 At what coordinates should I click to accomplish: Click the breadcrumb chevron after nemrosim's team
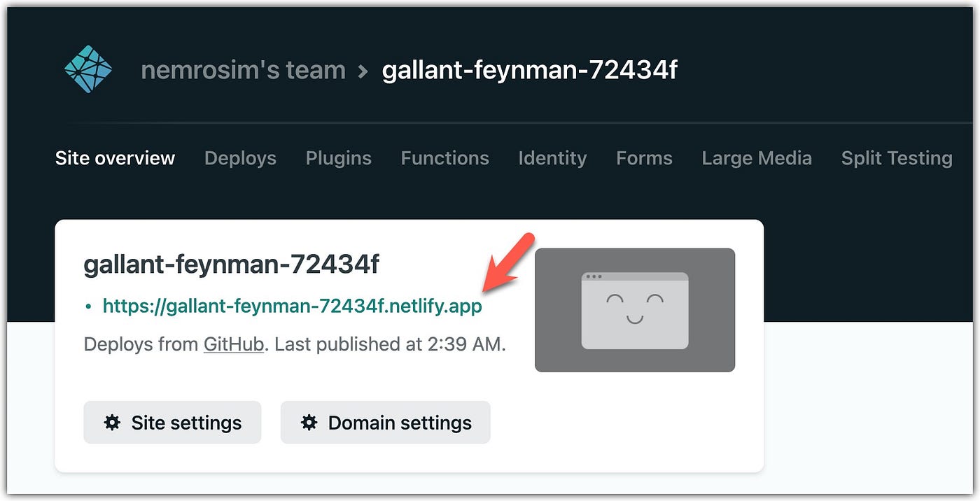pos(362,69)
